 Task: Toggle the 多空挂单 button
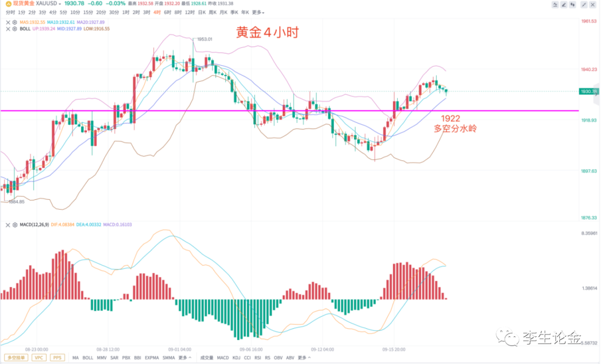click(x=16, y=357)
